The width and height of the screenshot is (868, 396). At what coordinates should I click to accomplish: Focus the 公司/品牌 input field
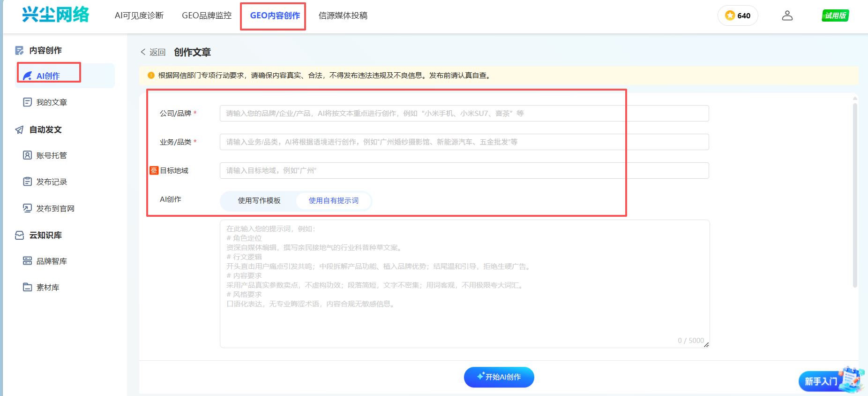click(464, 113)
